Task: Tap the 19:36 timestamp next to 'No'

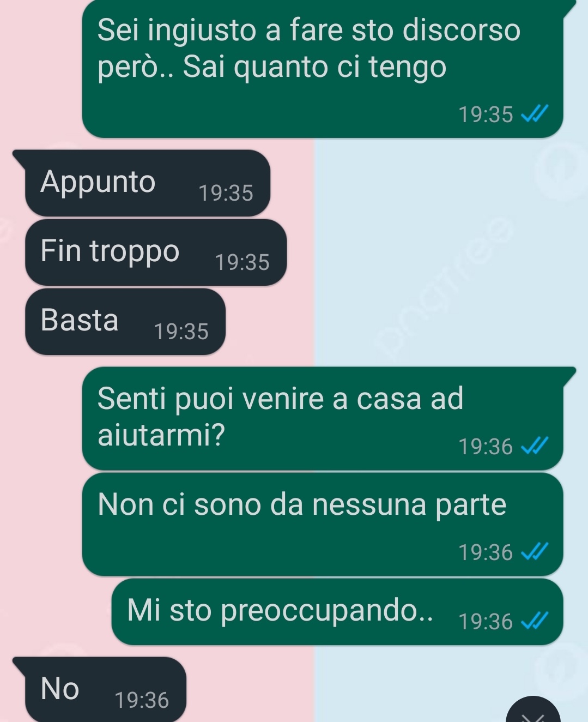Action: coord(142,700)
